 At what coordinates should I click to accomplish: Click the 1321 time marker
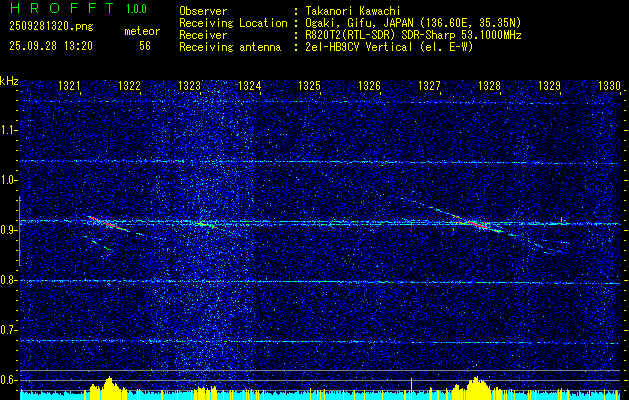coord(69,86)
